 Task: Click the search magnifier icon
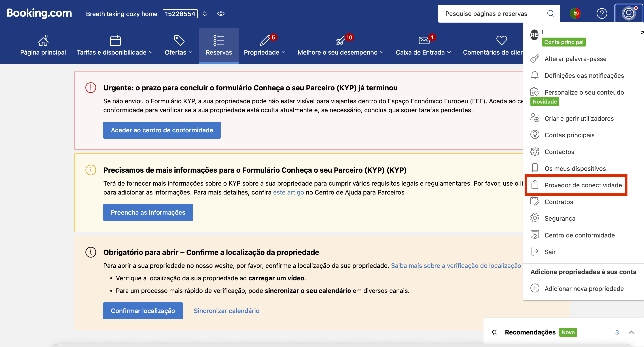551,13
